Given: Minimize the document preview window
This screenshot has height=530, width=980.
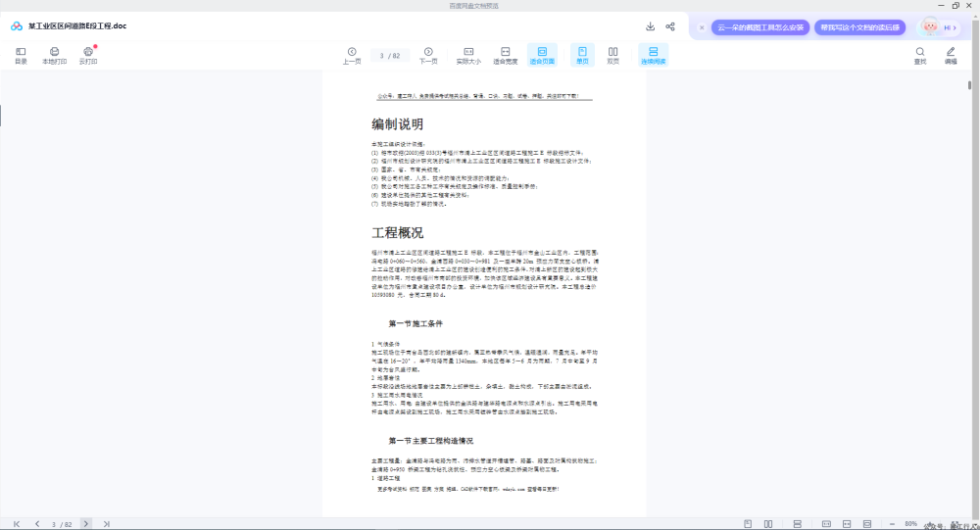Looking at the screenshot, I should [x=941, y=5].
